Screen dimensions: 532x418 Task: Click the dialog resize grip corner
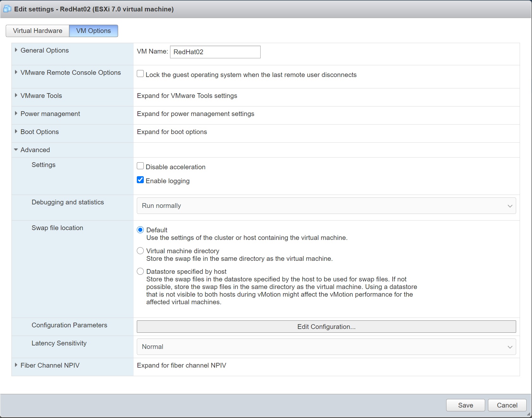click(x=528, y=414)
